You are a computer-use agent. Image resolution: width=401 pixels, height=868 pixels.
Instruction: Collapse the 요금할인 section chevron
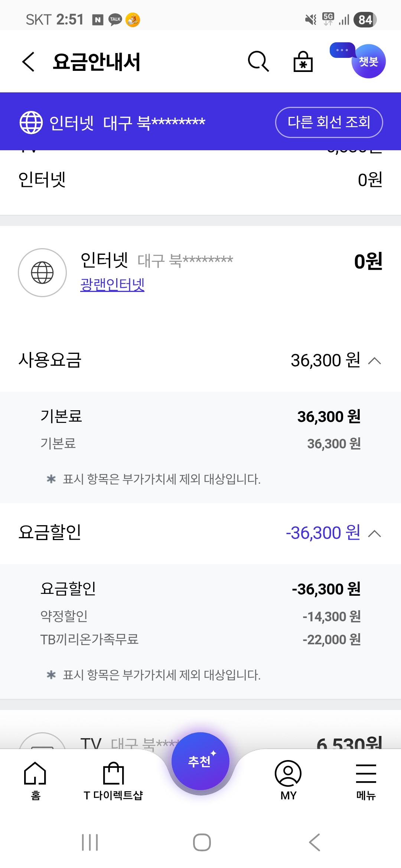pyautogui.click(x=375, y=533)
